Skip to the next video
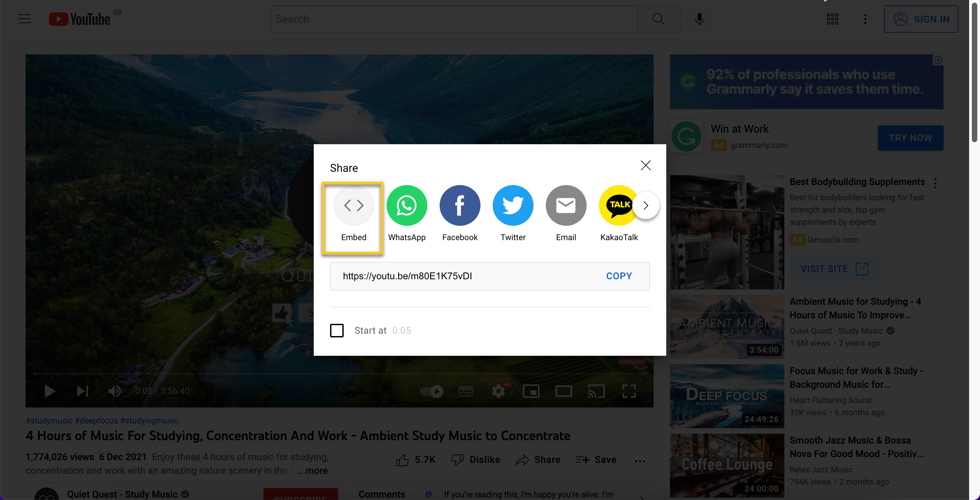The width and height of the screenshot is (980, 500). click(82, 391)
